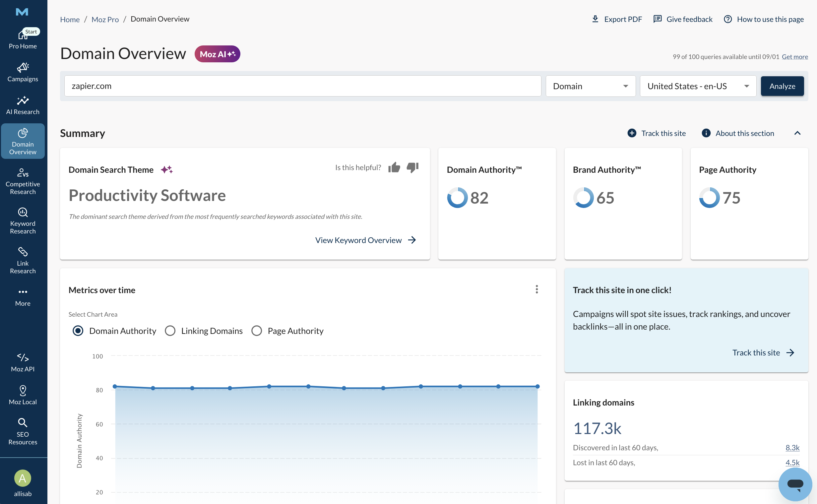Open Moz API sidebar item
The height and width of the screenshot is (504, 817).
23,362
